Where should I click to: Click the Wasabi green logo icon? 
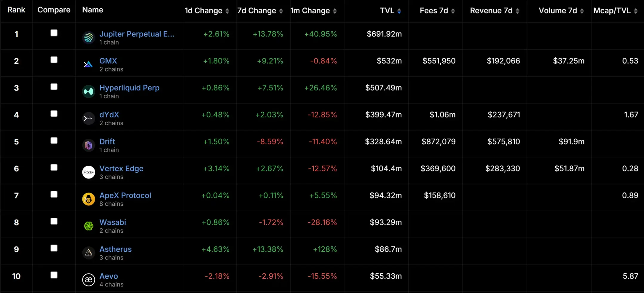point(88,226)
